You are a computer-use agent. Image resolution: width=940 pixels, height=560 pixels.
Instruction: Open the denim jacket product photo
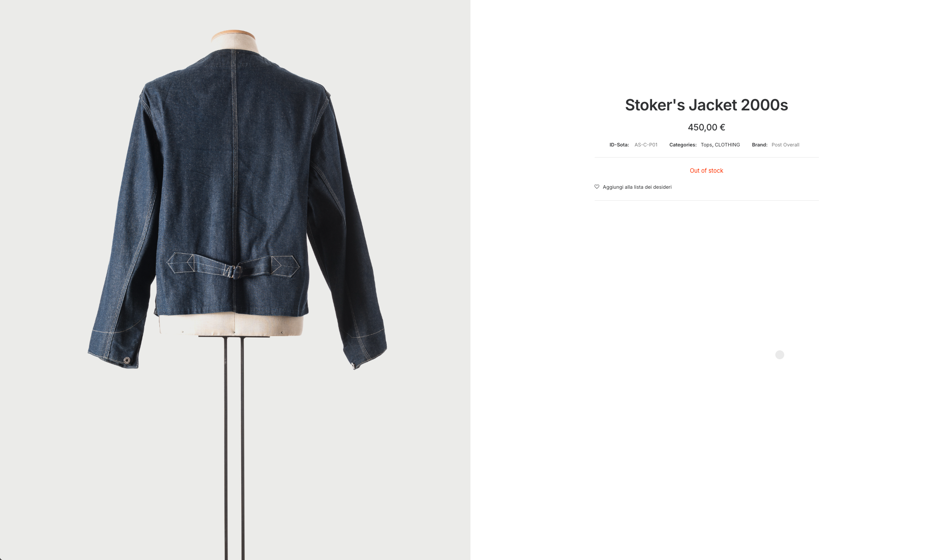pos(235,280)
